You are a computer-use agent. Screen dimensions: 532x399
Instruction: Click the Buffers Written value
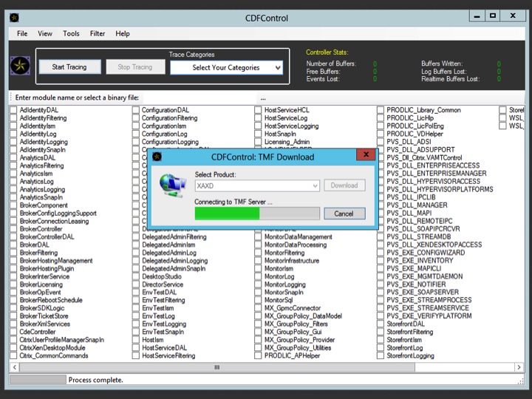point(499,64)
